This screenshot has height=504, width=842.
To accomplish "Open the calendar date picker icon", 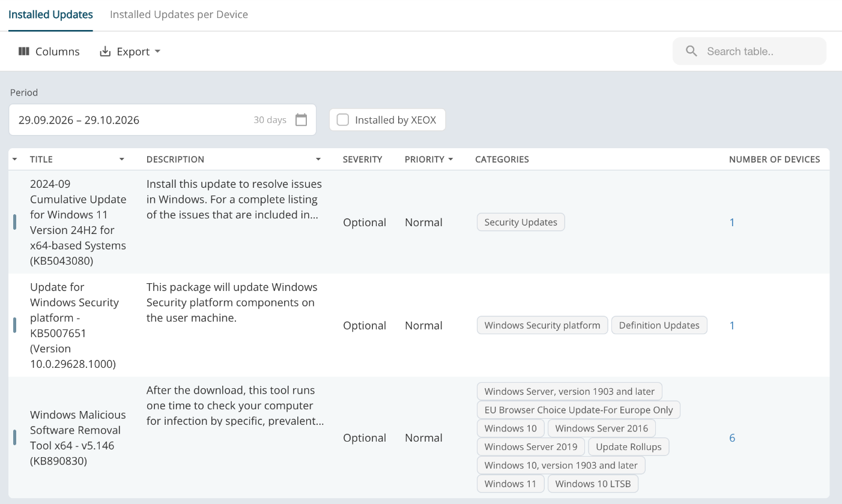I will 301,120.
